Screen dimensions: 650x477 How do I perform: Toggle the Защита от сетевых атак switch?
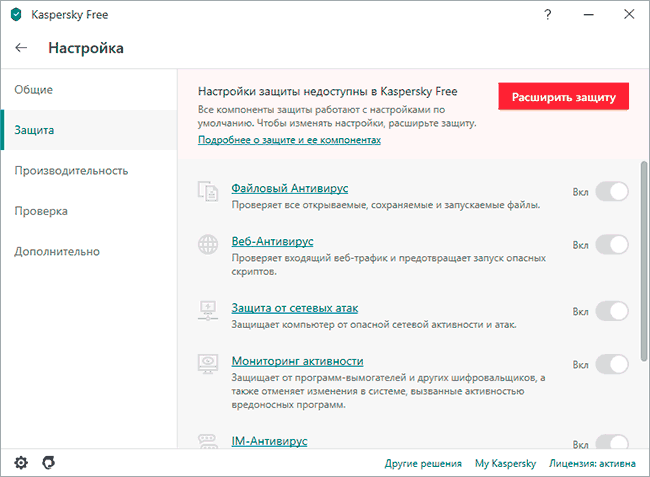[x=612, y=311]
